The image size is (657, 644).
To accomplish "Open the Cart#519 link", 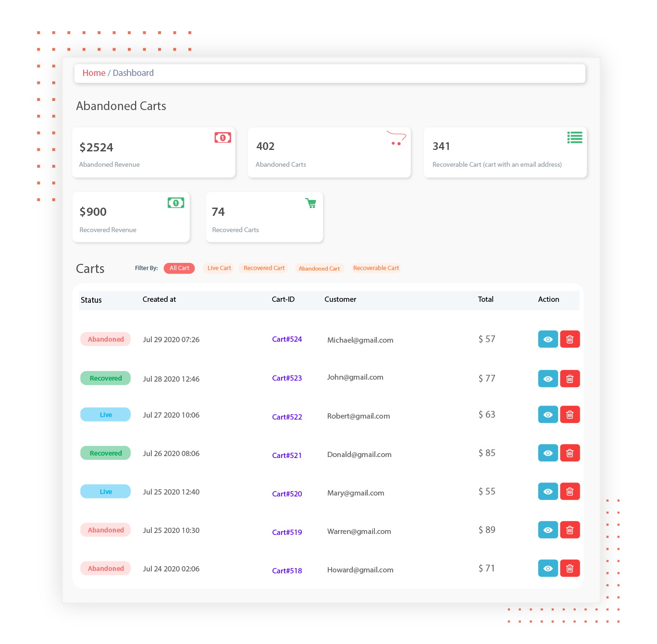I will point(287,533).
